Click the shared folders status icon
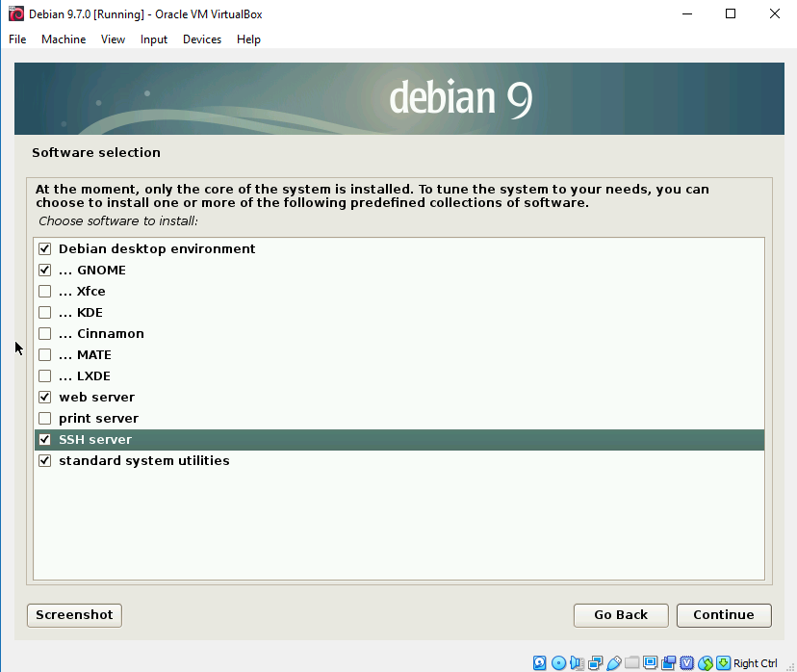Screen dimensions: 797x672 [631, 662]
